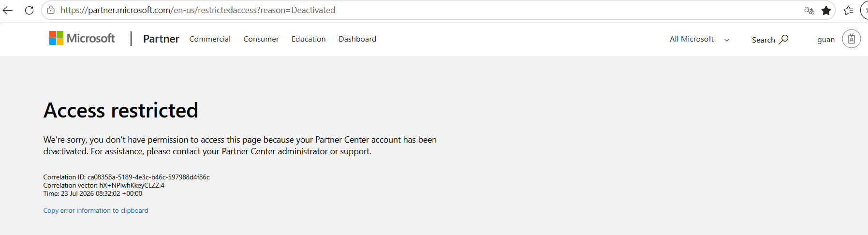The width and height of the screenshot is (868, 235).
Task: Click the translate page icon
Action: [x=809, y=10]
